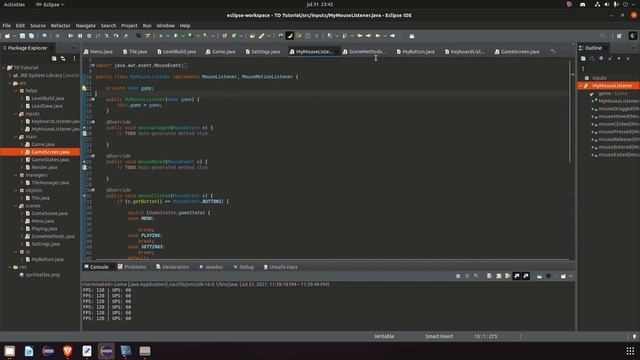
Task: Collapse the scenes package in tree
Action: [16, 206]
